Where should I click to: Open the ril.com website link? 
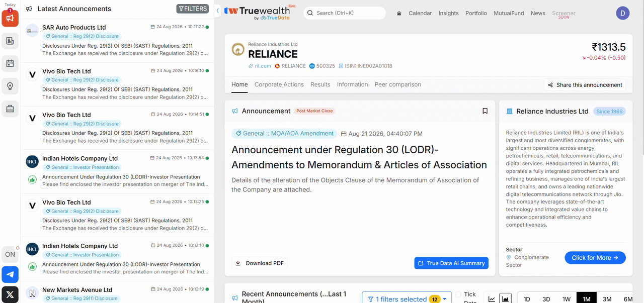[260, 66]
